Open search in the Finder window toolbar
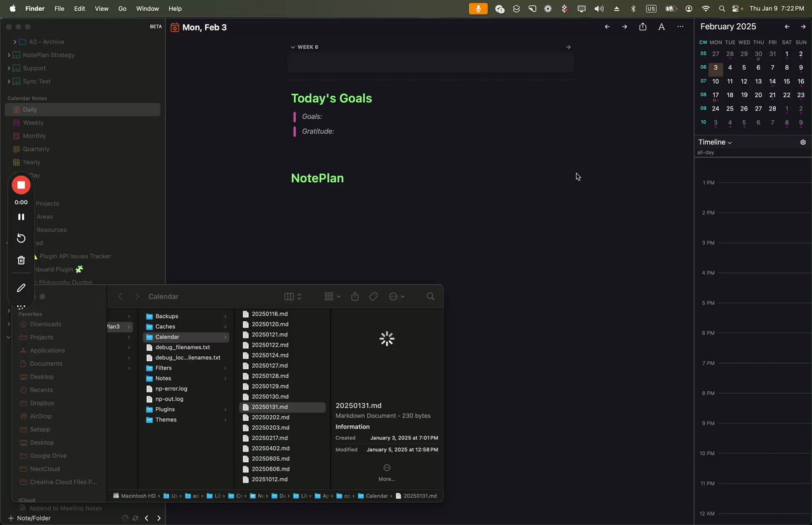The width and height of the screenshot is (812, 525). (x=431, y=296)
